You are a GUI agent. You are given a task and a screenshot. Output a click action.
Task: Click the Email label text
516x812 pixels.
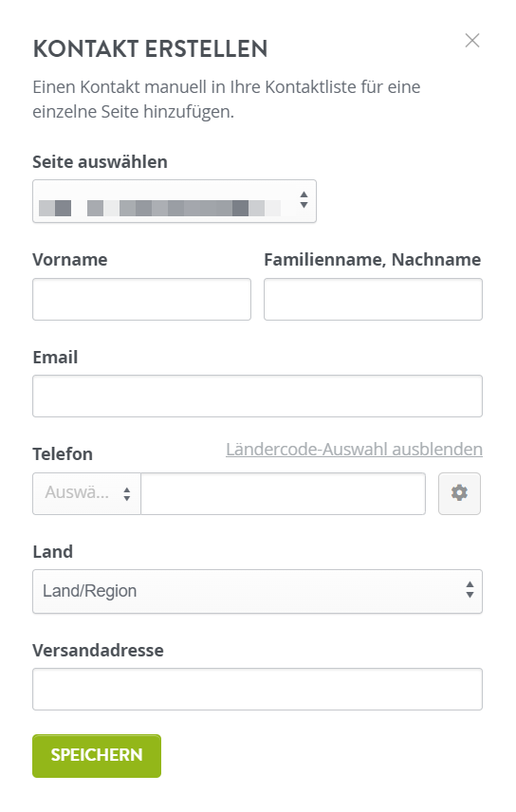click(55, 358)
